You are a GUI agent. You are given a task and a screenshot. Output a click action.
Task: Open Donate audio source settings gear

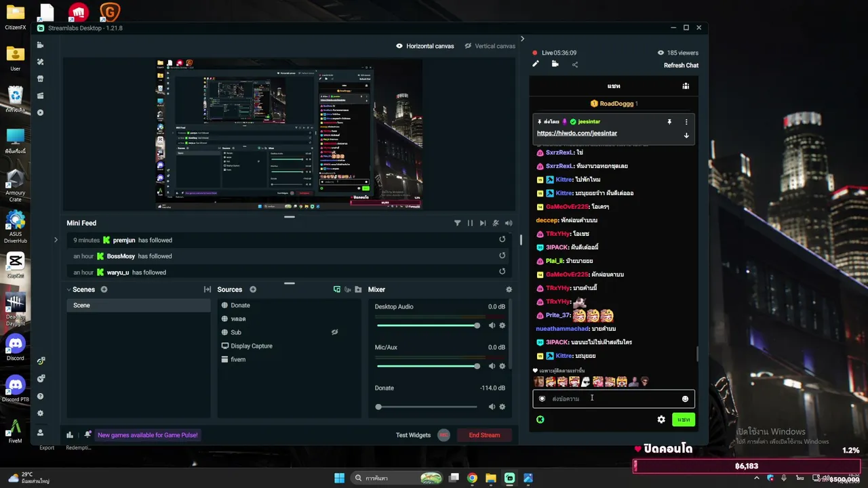502,407
